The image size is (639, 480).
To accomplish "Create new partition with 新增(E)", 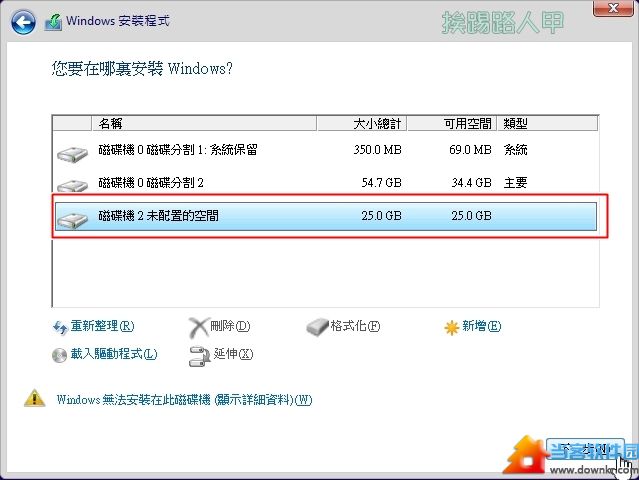I will click(x=482, y=326).
